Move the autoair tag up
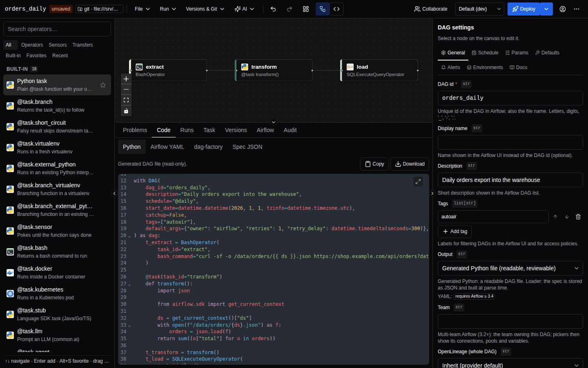Viewport: 588px width, 368px height. coord(555,217)
